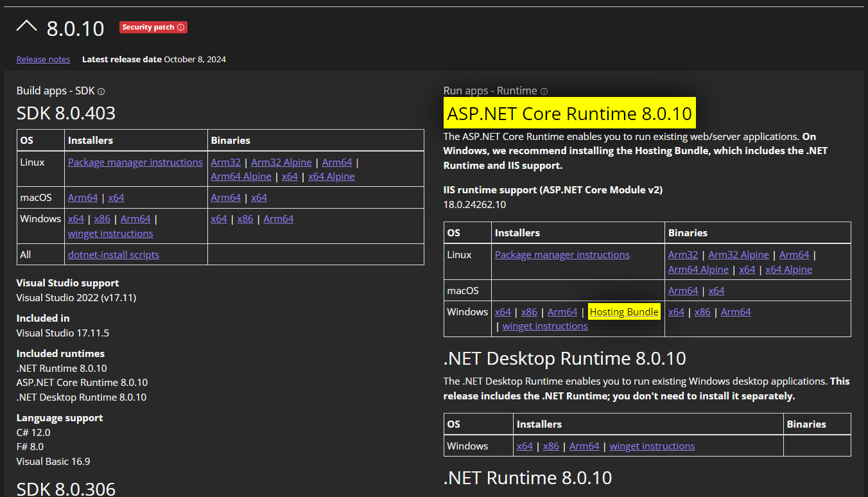Download ASP.NET Core Linux Arm32 Alpine binary
The width and height of the screenshot is (868, 497).
[x=738, y=255]
